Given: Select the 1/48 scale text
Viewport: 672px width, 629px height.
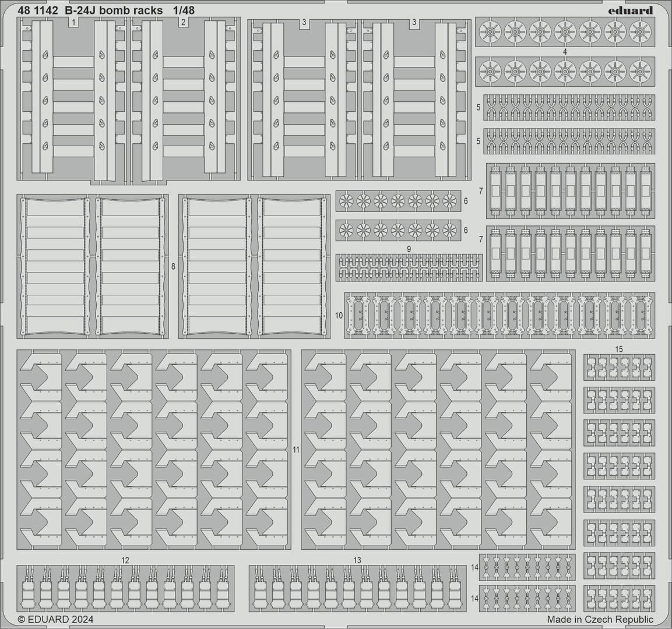Looking at the screenshot, I should coord(184,10).
